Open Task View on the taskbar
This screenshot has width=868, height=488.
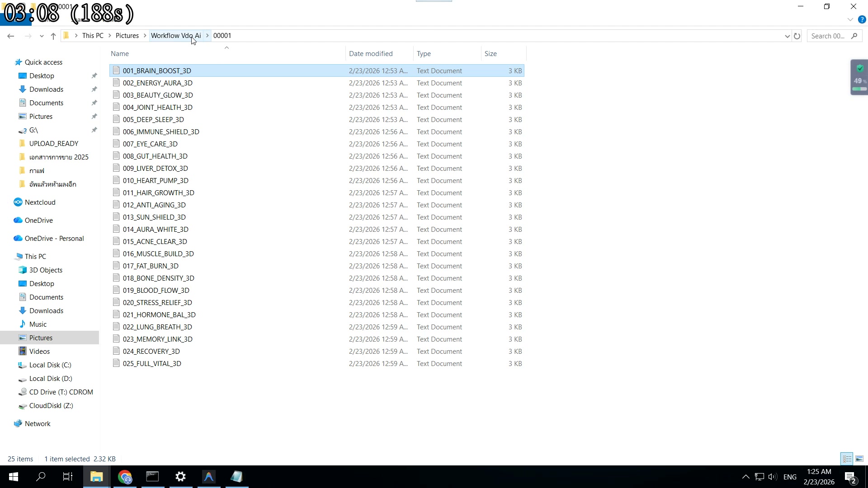click(68, 477)
